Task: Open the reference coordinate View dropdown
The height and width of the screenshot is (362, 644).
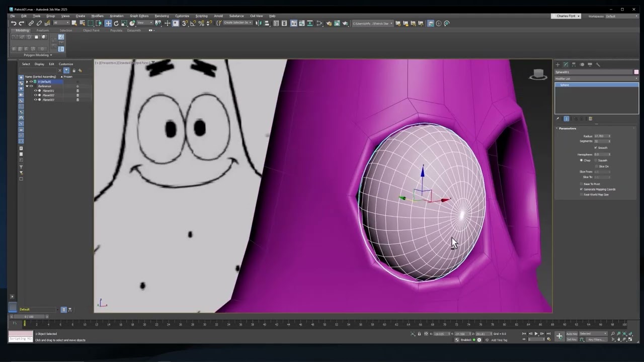Action: coord(145,23)
